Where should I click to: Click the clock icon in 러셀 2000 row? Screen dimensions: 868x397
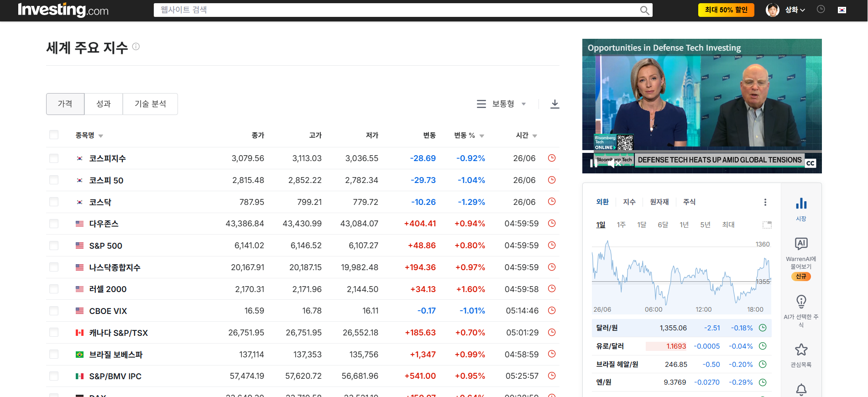point(552,288)
